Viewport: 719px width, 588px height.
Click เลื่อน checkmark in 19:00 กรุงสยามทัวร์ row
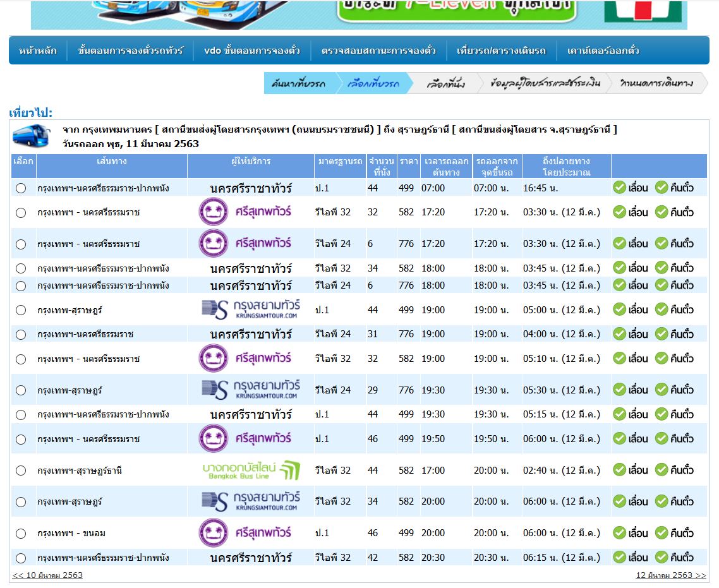tap(620, 309)
